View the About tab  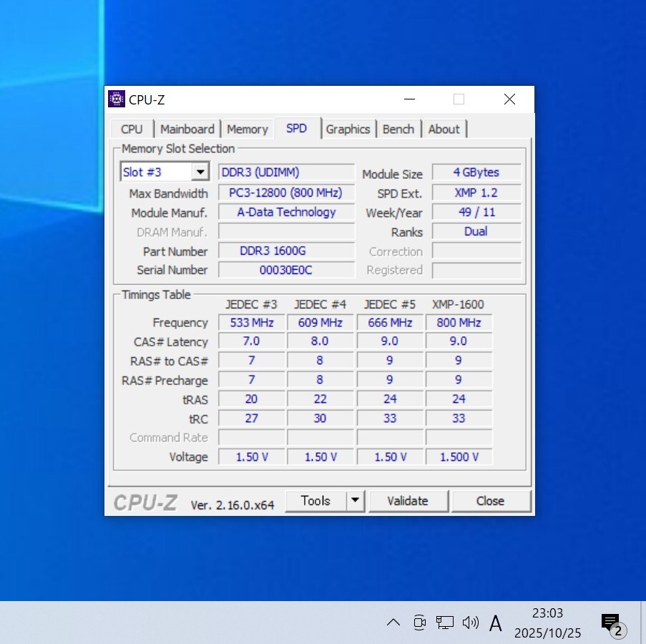point(444,130)
